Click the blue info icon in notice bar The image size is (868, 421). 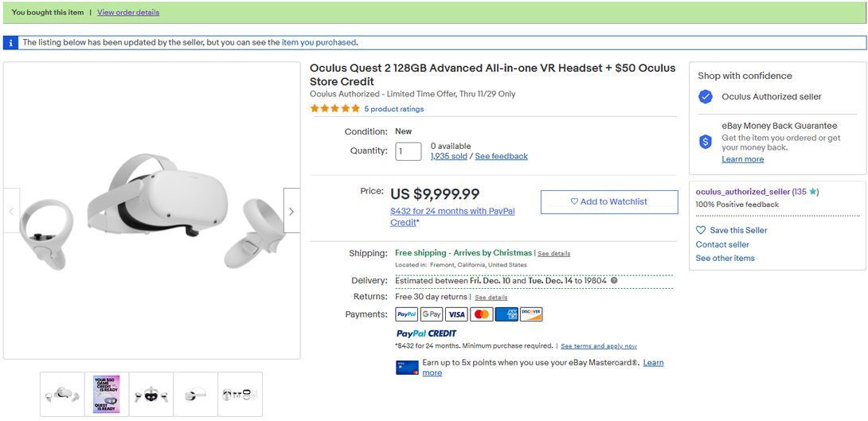point(10,43)
